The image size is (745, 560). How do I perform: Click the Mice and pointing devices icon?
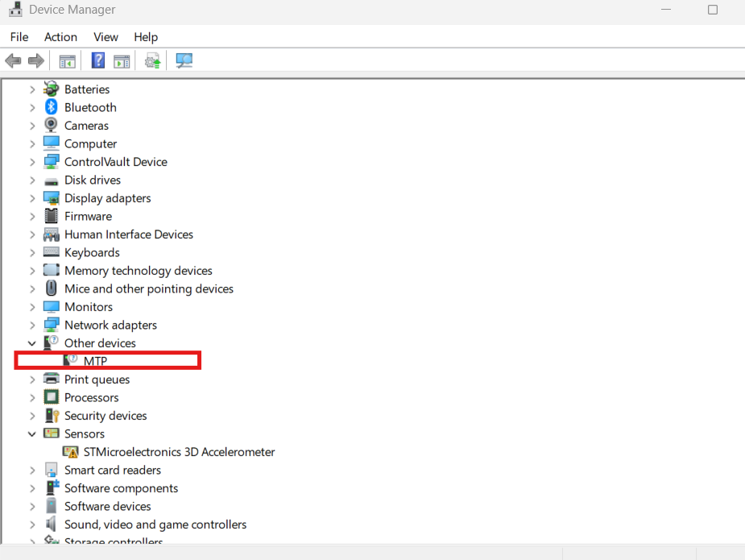point(51,288)
